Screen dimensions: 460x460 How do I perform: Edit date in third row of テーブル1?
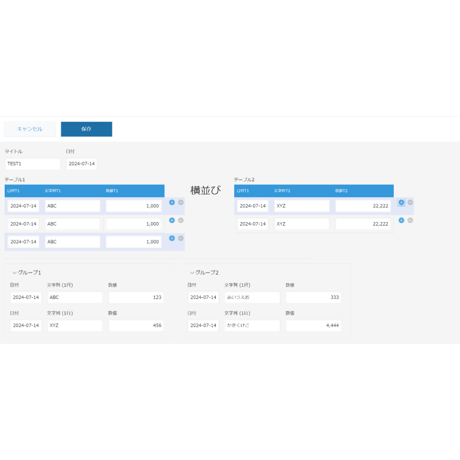coord(23,242)
